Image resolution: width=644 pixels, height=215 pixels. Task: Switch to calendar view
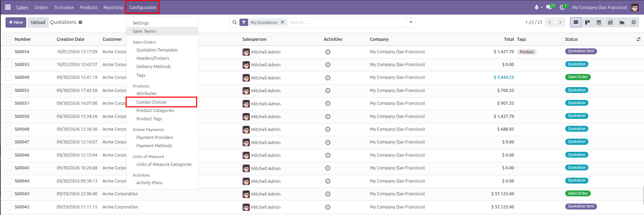point(599,22)
